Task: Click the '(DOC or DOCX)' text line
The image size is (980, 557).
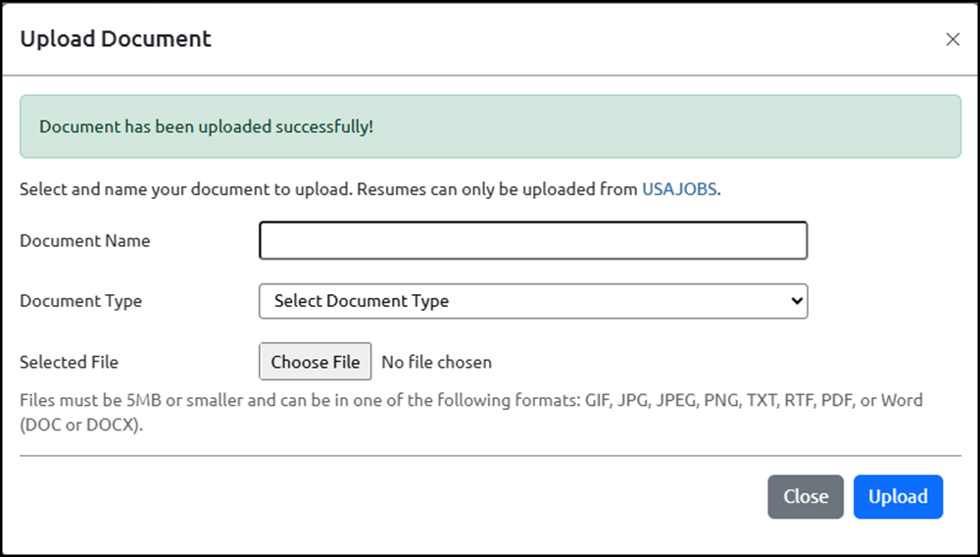Action: tap(81, 425)
